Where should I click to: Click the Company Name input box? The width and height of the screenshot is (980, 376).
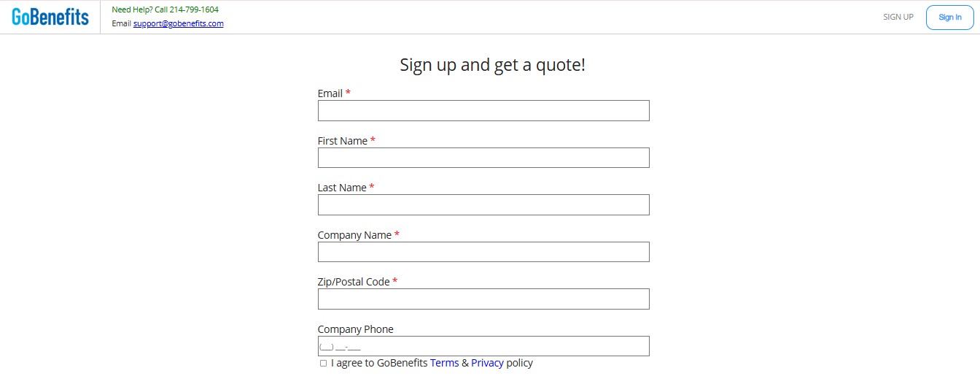coord(483,252)
